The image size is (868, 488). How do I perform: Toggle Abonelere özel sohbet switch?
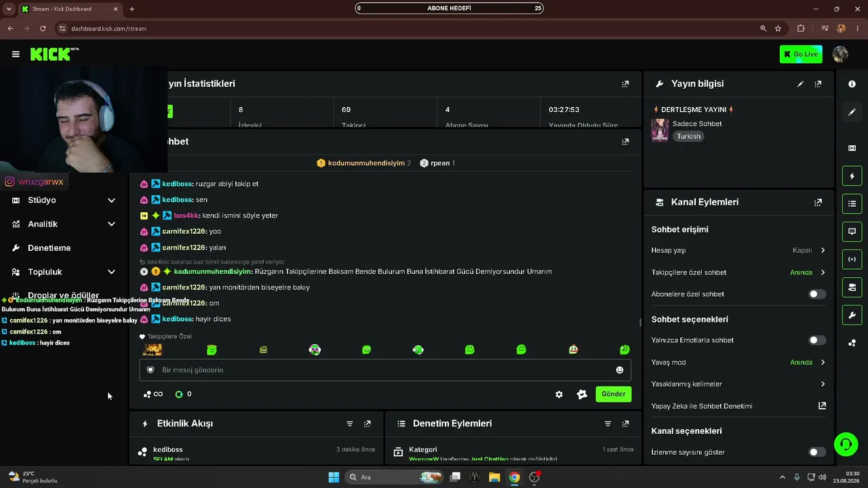(817, 294)
